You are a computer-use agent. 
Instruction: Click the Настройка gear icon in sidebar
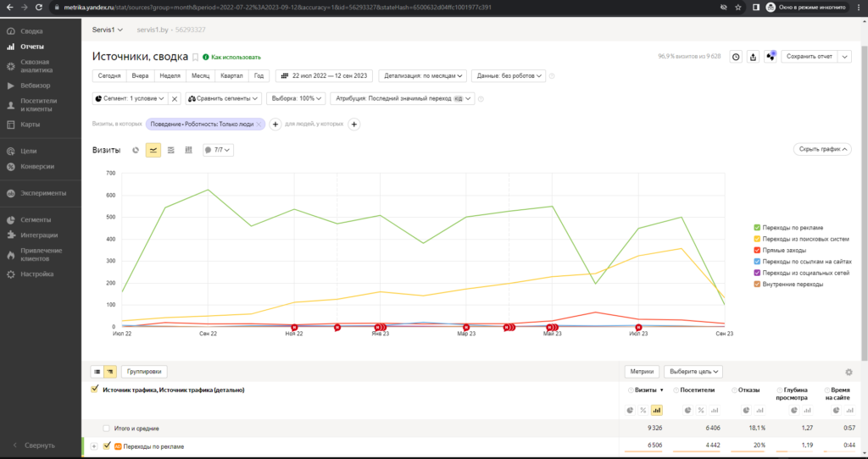[x=10, y=274]
